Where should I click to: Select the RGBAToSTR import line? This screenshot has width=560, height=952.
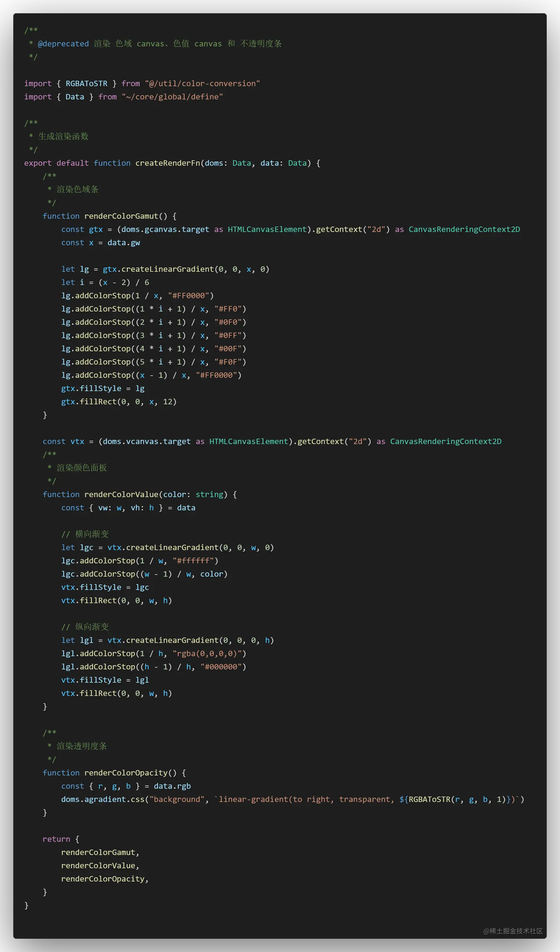pos(142,83)
